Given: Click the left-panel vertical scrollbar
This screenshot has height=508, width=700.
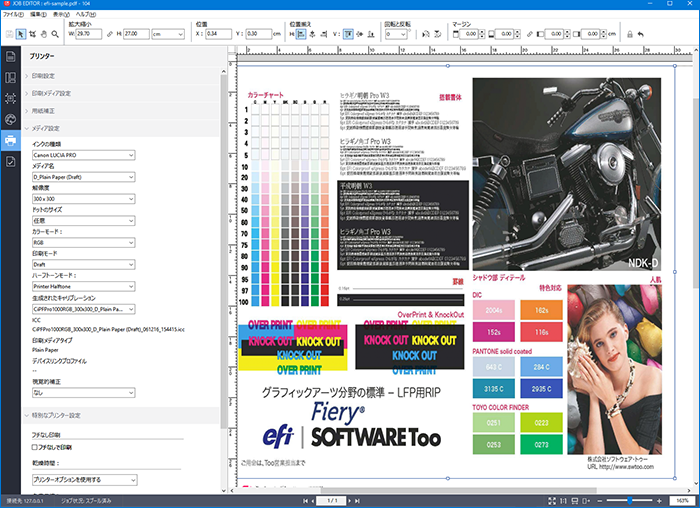Looking at the screenshot, I should tap(224, 250).
